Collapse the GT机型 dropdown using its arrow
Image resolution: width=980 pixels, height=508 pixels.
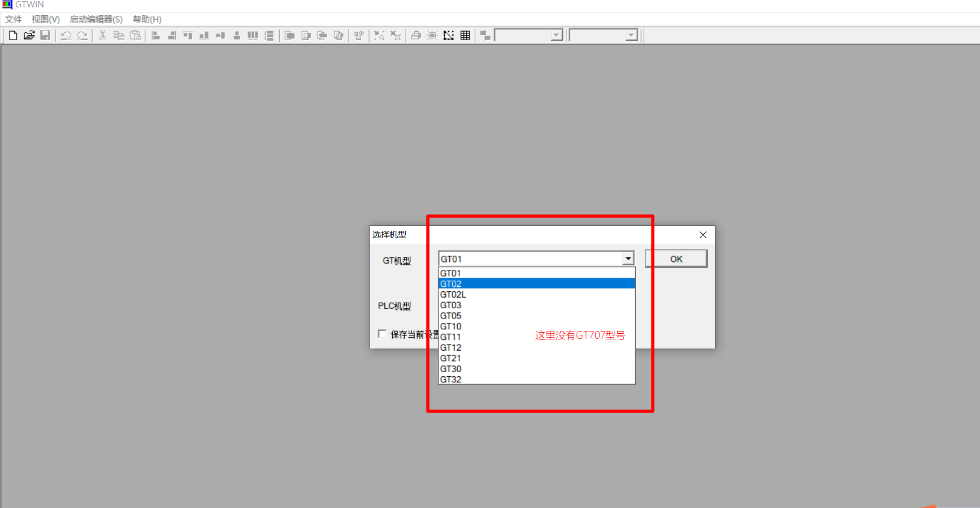[628, 259]
